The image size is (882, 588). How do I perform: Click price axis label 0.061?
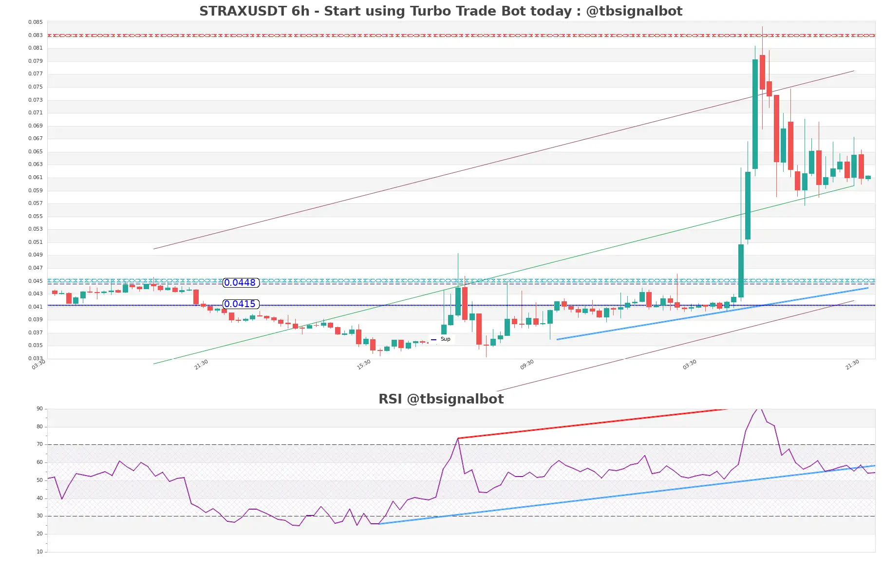pyautogui.click(x=35, y=178)
